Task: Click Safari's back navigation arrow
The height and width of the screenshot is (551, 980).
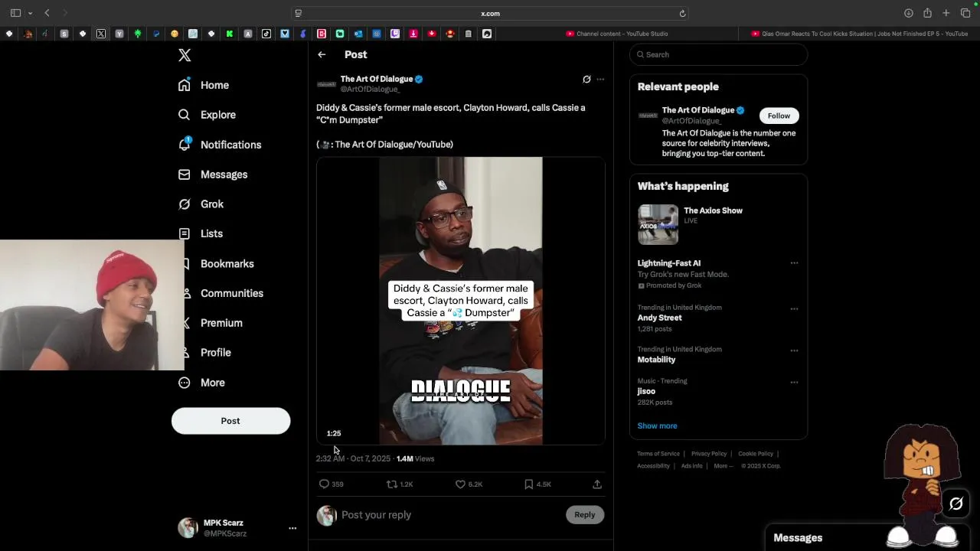Action: click(47, 13)
